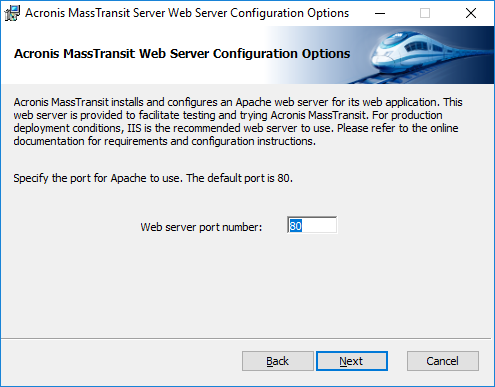Click the bold Configuration Options banner heading
The height and width of the screenshot is (387, 495).
pyautogui.click(x=182, y=53)
